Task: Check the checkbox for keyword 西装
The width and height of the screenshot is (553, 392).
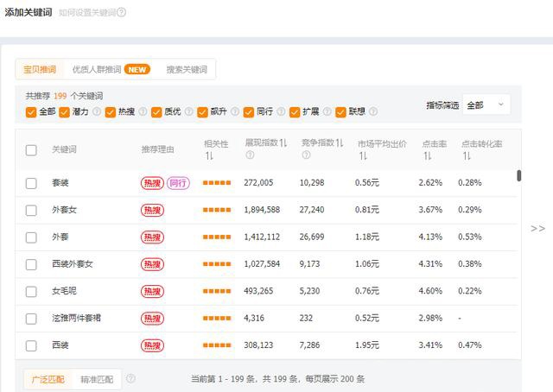Action: pyautogui.click(x=31, y=346)
